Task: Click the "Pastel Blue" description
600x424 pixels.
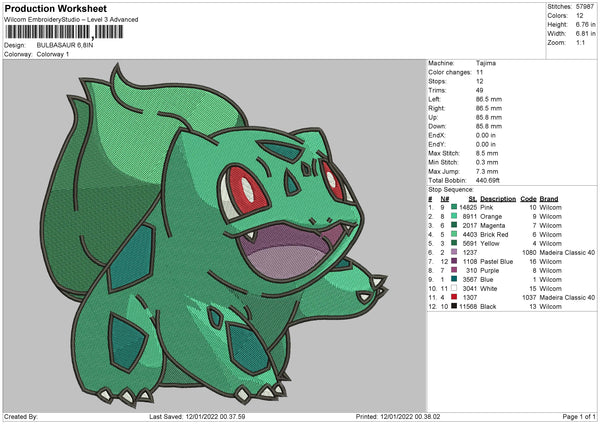Action: [x=497, y=261]
